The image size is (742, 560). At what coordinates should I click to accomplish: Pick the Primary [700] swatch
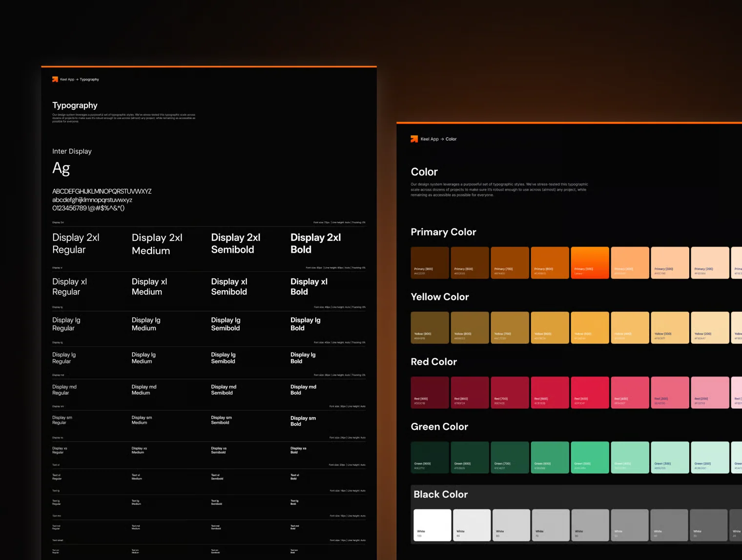coord(510,263)
